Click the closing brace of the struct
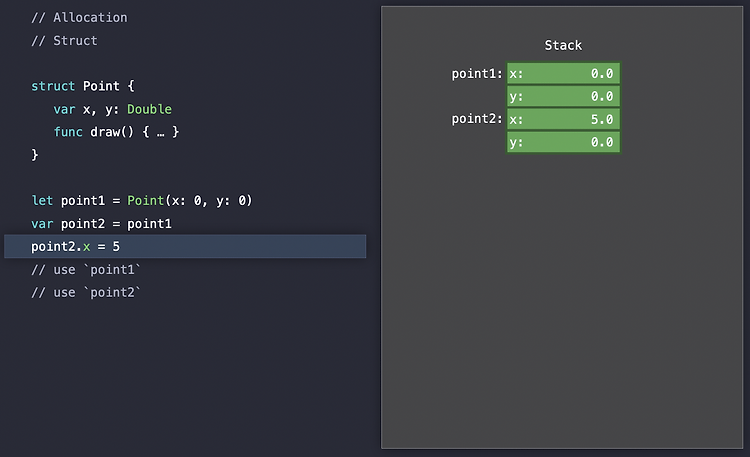The height and width of the screenshot is (457, 750). (34, 154)
